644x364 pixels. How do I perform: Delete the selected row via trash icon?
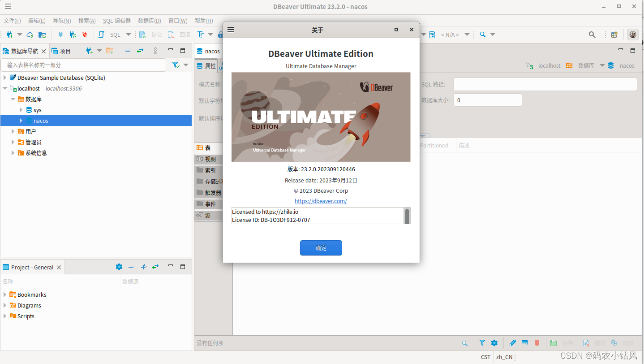point(537,342)
